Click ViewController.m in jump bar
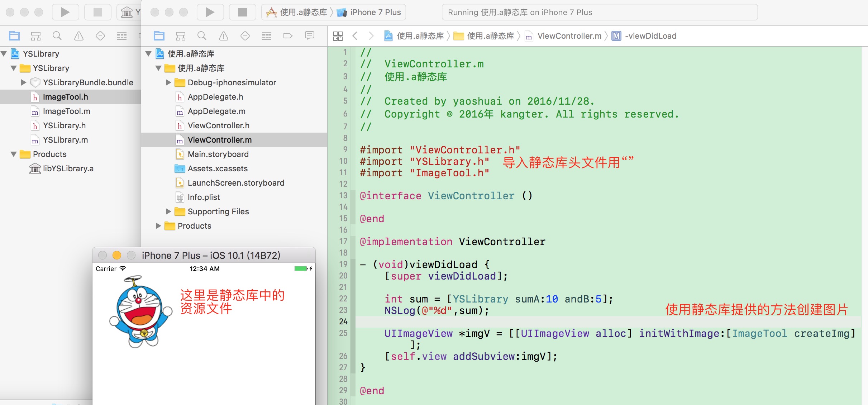This screenshot has height=405, width=868. 563,36
